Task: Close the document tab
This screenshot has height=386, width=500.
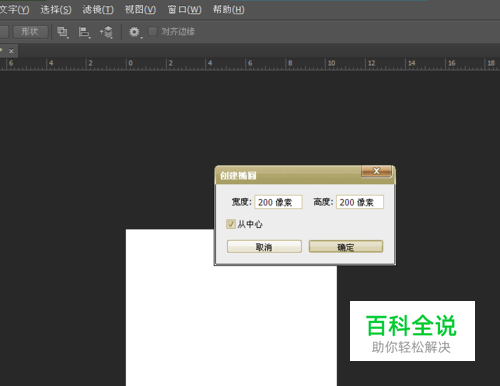Action: coord(11,51)
